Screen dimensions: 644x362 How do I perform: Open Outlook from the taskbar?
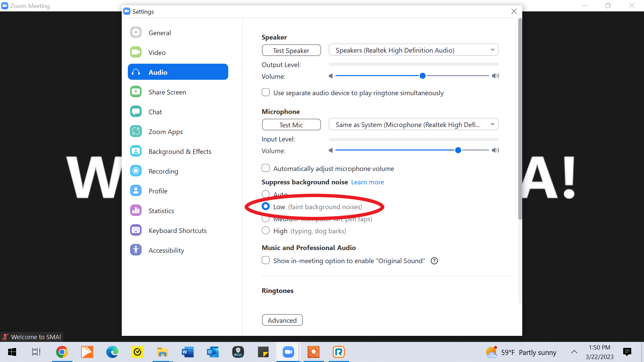click(213, 352)
